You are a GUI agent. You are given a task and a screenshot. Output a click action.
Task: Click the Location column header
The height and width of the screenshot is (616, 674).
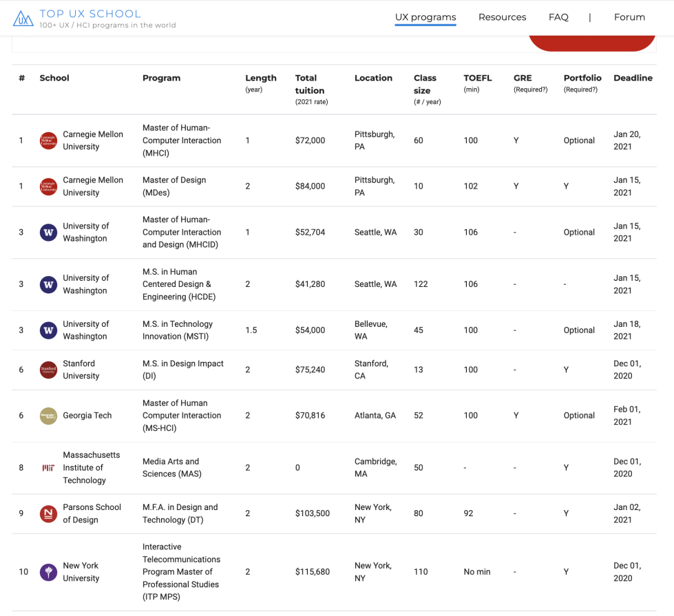[374, 78]
